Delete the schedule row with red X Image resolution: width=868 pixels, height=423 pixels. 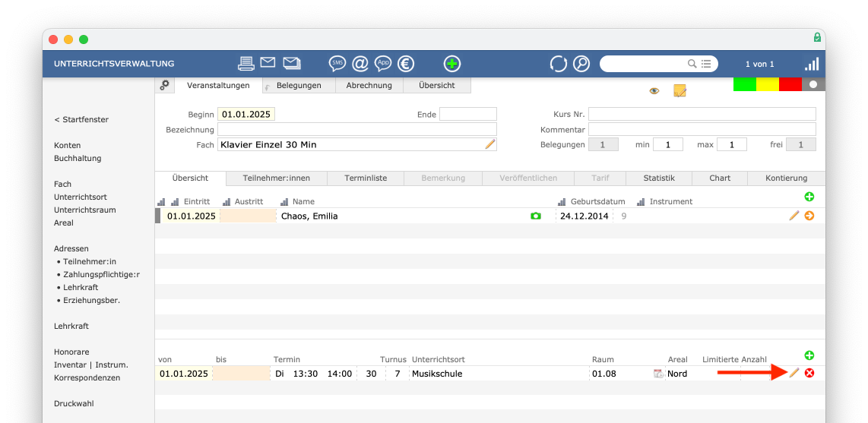tap(809, 373)
